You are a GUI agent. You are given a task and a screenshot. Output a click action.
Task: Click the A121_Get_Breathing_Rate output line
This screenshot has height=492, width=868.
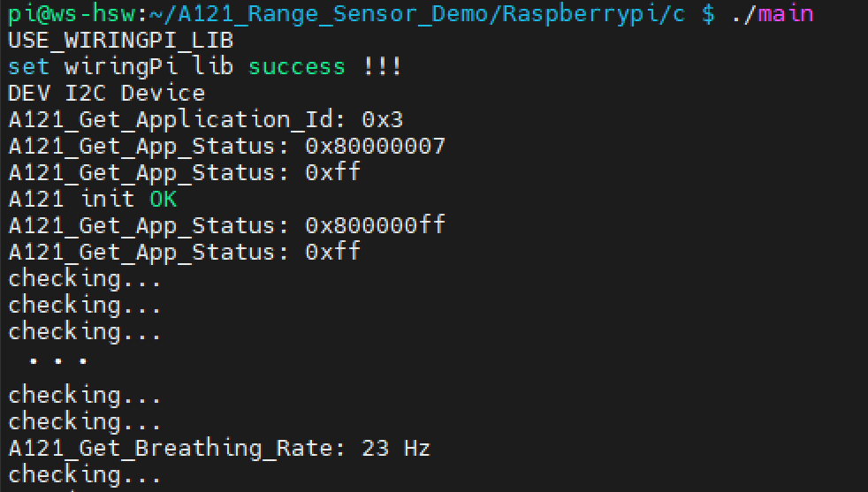(218, 448)
